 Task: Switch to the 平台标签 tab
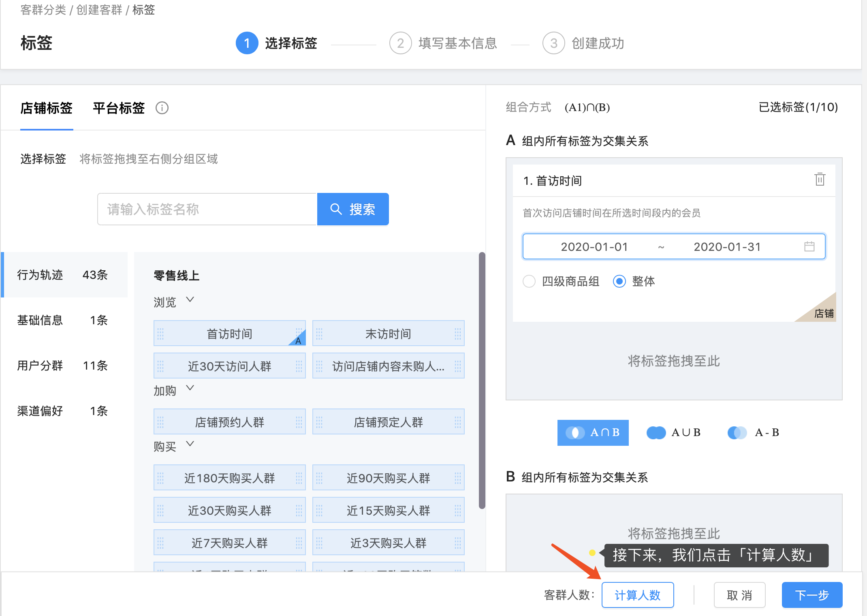pos(119,108)
